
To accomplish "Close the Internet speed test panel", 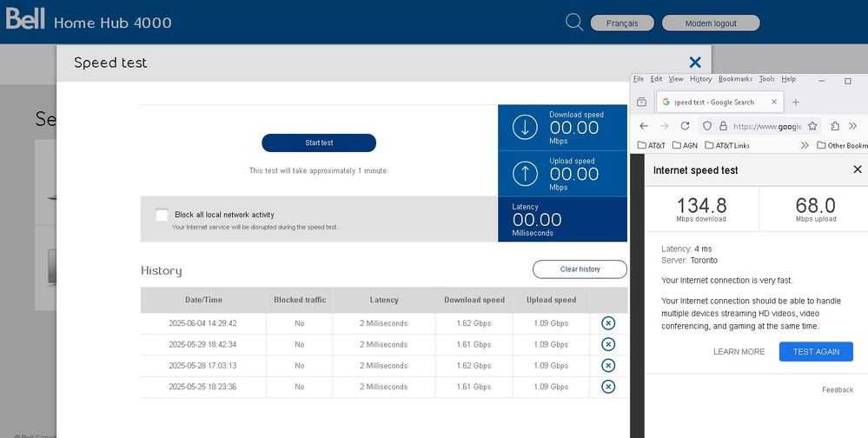I will tap(857, 169).
